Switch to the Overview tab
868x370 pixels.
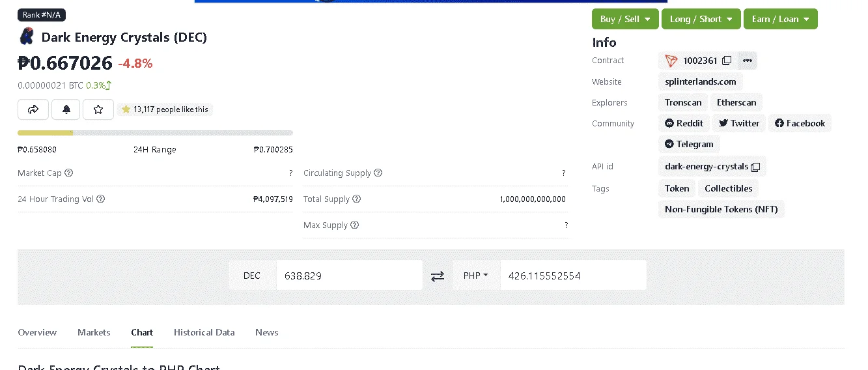pos(37,332)
